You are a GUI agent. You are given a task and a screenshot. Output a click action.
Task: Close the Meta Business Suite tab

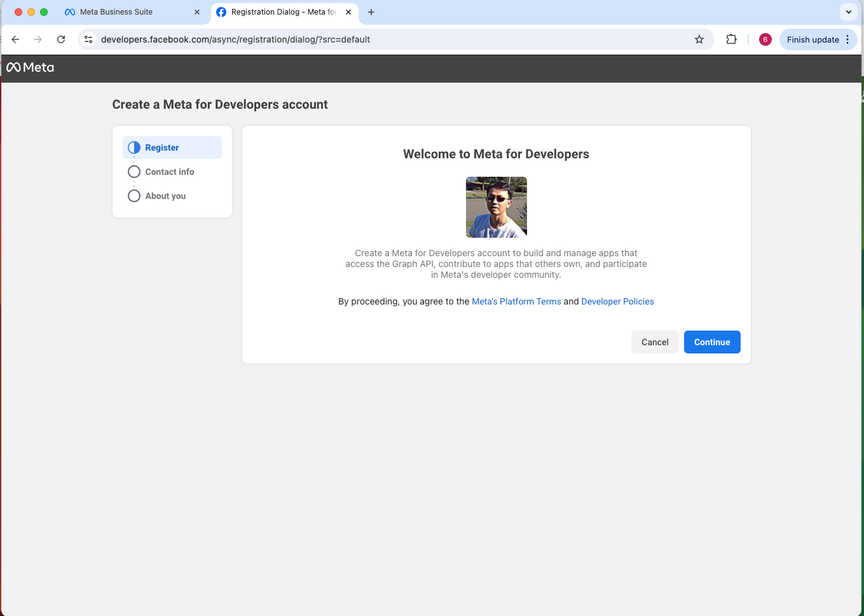pyautogui.click(x=197, y=12)
